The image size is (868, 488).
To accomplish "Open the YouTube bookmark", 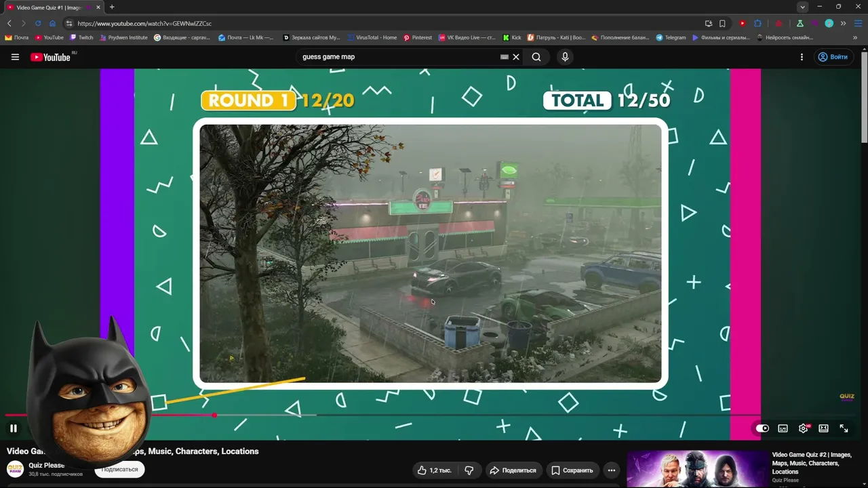I will click(49, 38).
